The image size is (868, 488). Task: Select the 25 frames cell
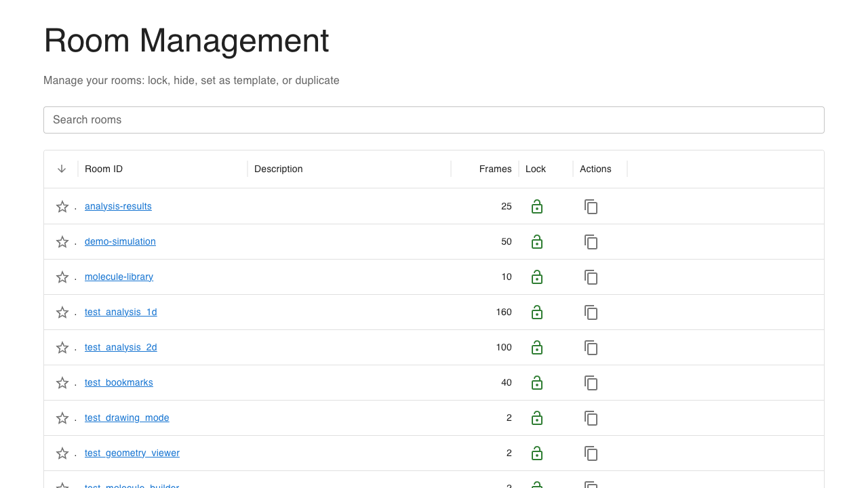[x=485, y=206]
